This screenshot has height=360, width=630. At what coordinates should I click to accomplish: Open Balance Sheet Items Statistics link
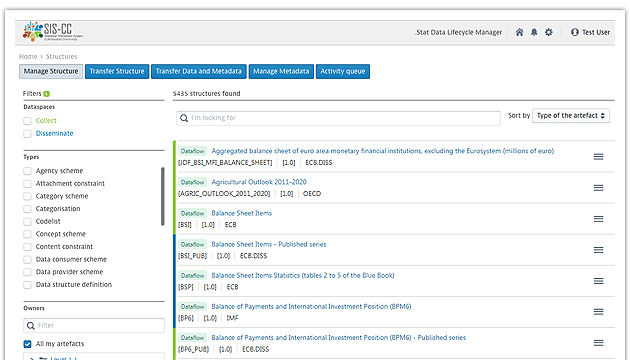pyautogui.click(x=303, y=276)
